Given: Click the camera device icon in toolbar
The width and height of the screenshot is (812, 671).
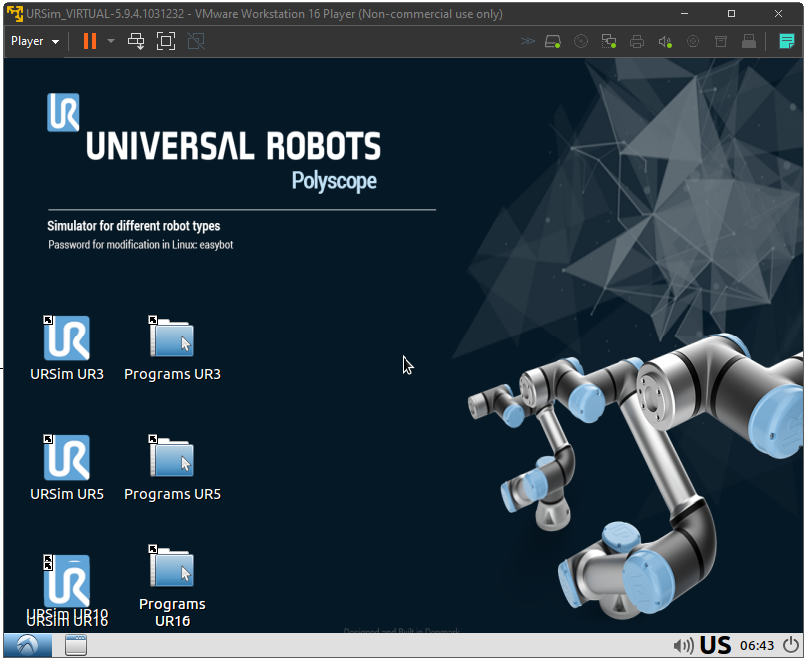Looking at the screenshot, I should pos(693,41).
